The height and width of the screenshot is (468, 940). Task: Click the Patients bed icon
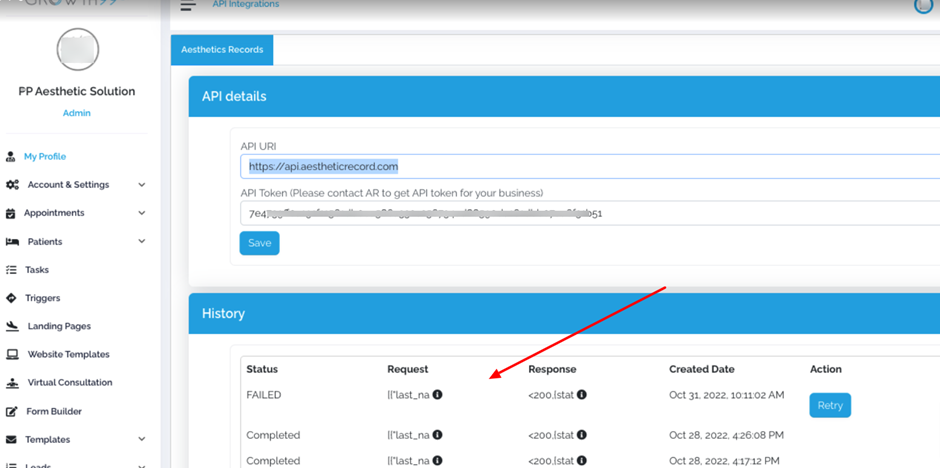point(12,241)
